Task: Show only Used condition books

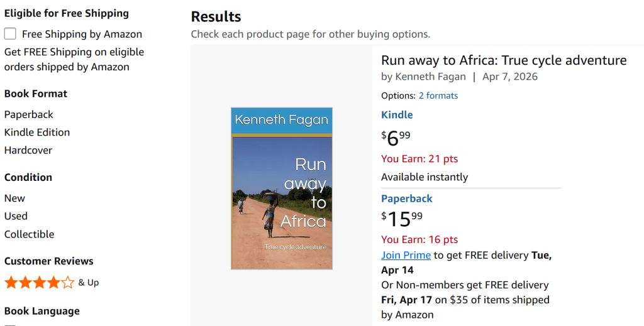Action: coord(16,216)
